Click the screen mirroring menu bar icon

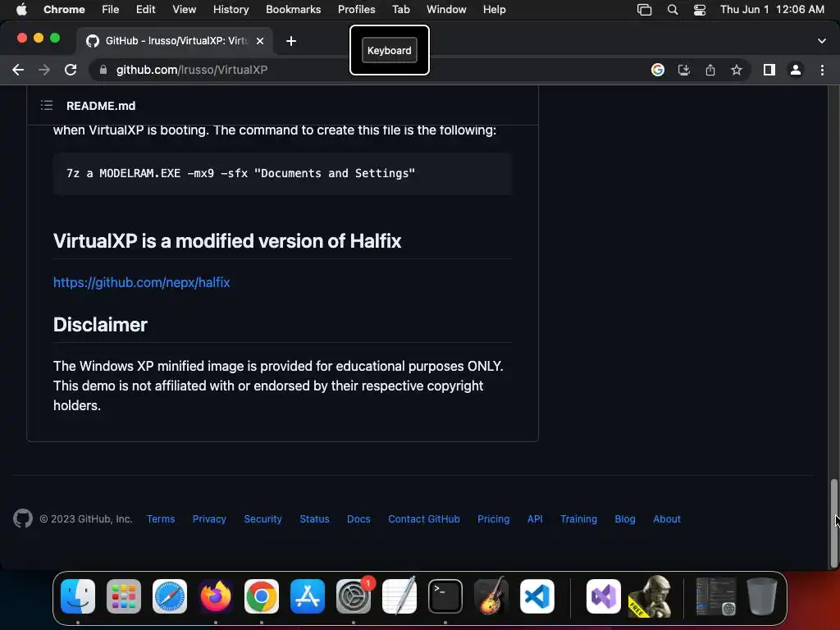coord(645,9)
